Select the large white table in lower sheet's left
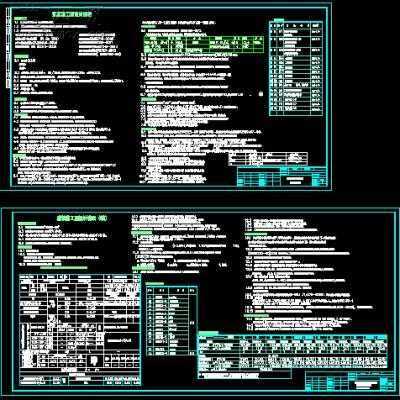Screen dimensions: 400x400 [x=79, y=329]
